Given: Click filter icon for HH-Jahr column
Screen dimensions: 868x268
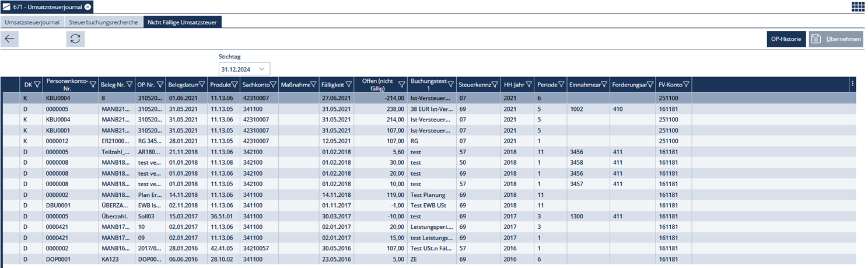Looking at the screenshot, I should coord(528,85).
